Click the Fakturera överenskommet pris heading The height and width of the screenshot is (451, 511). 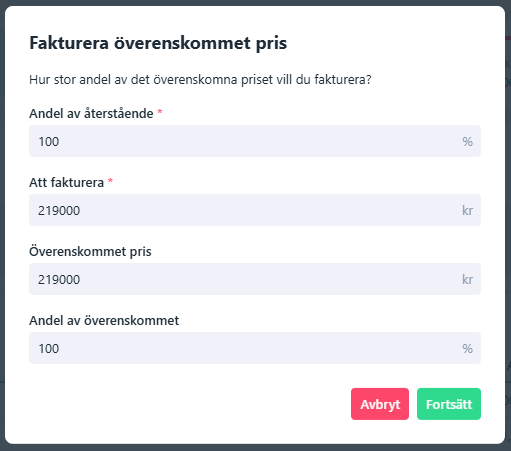click(x=158, y=43)
